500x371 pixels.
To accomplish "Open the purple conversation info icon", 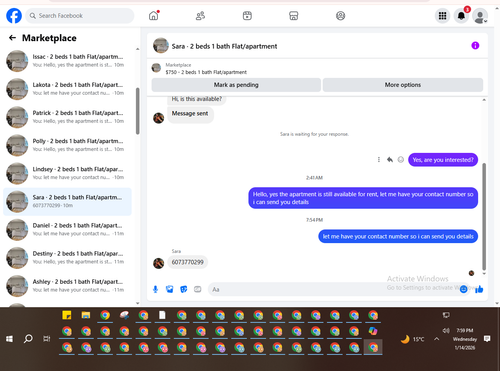I will click(x=475, y=46).
